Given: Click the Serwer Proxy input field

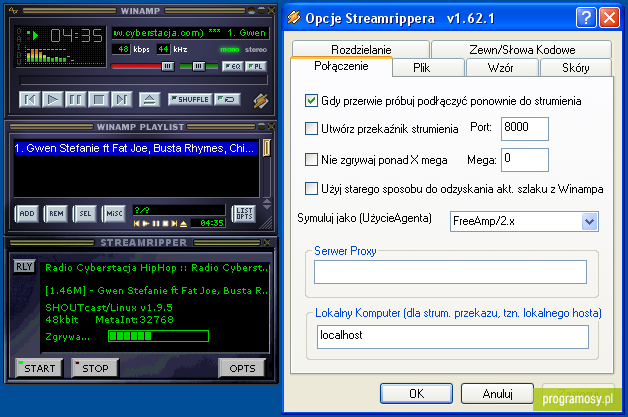Looking at the screenshot, I should (x=450, y=272).
